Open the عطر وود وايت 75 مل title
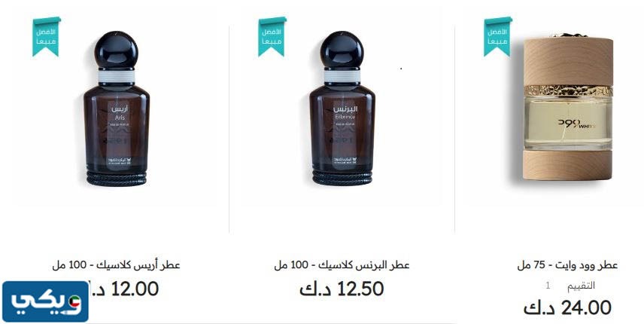The height and width of the screenshot is (324, 644). pyautogui.click(x=567, y=265)
